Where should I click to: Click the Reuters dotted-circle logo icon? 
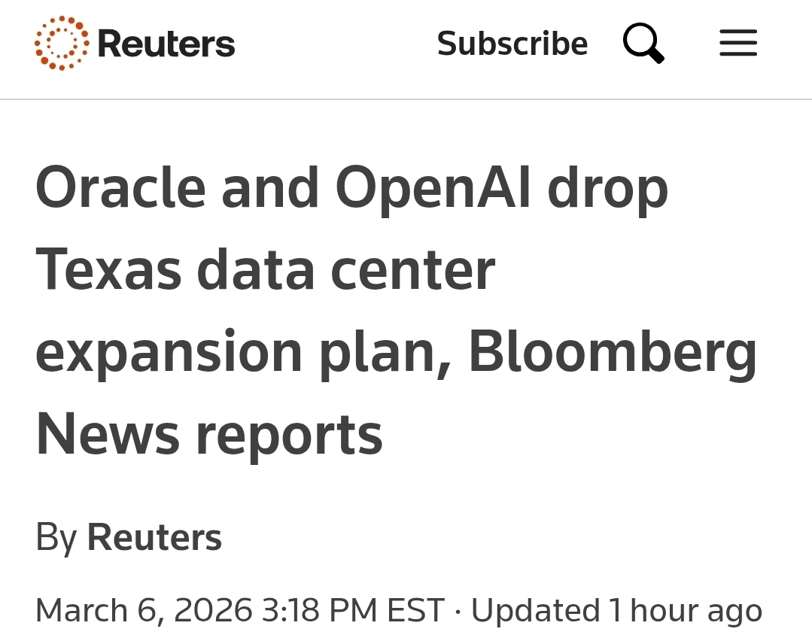click(x=62, y=43)
